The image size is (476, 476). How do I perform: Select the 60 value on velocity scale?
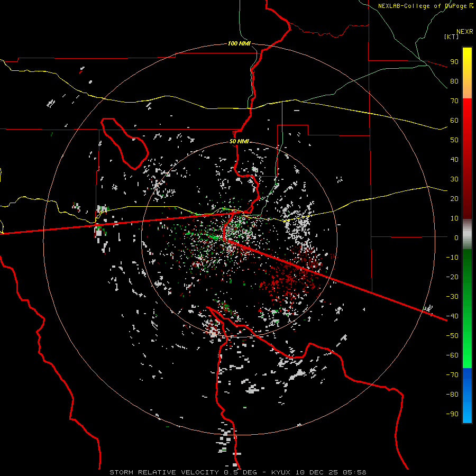click(454, 120)
